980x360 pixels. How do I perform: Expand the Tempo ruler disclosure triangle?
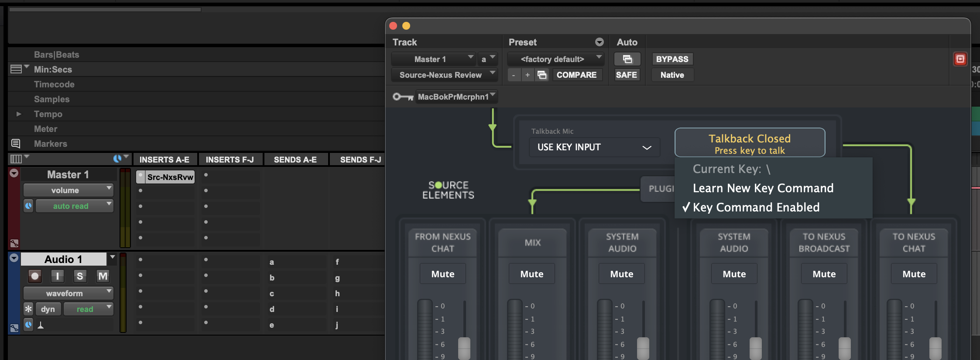click(19, 114)
